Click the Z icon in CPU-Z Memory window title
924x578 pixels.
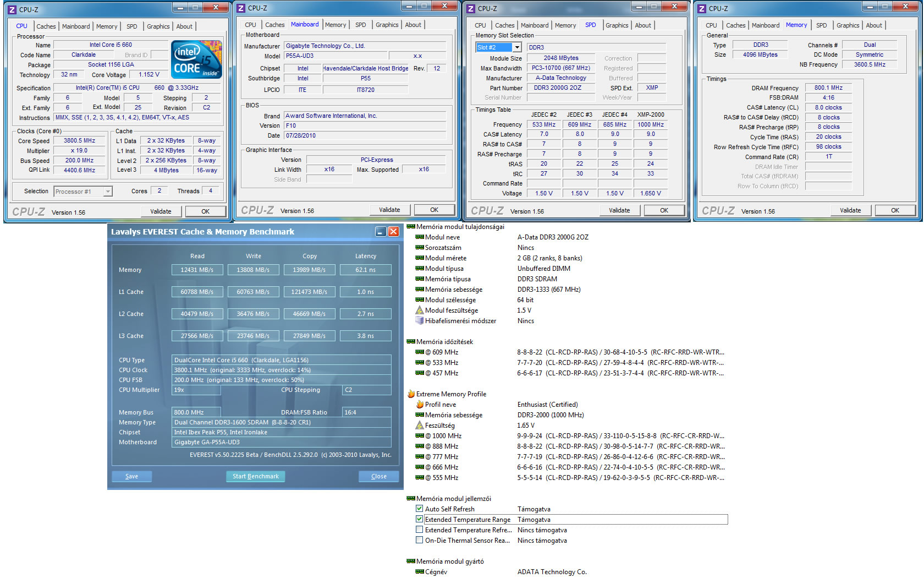click(702, 9)
